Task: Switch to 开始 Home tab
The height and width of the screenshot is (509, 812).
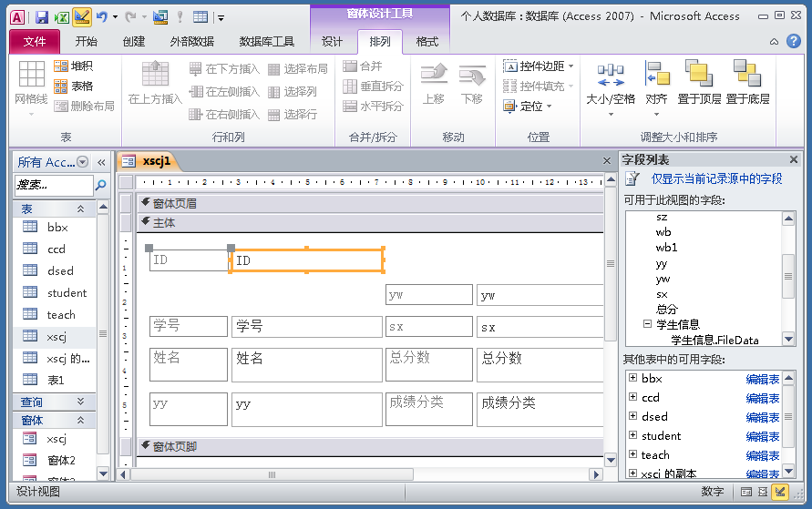Action: (86, 41)
